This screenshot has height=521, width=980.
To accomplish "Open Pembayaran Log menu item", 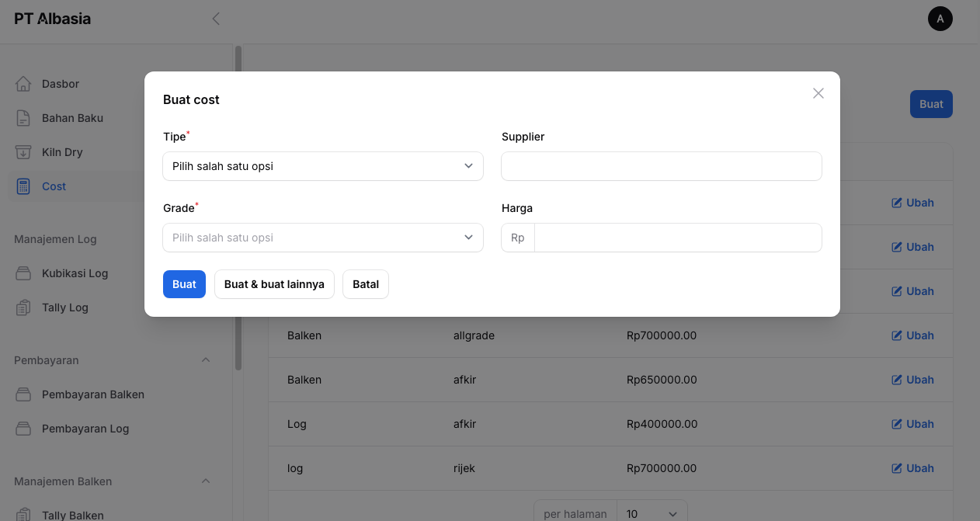I will [x=85, y=429].
